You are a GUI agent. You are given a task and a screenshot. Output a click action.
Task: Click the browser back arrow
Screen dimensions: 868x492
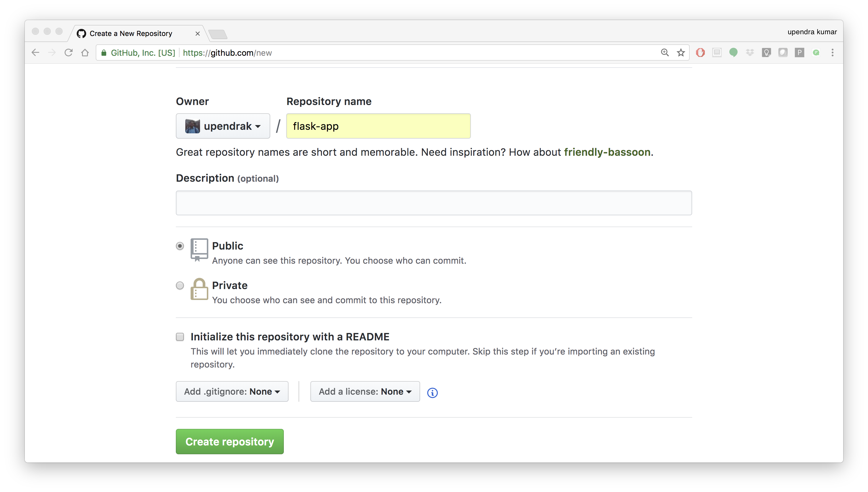(35, 53)
